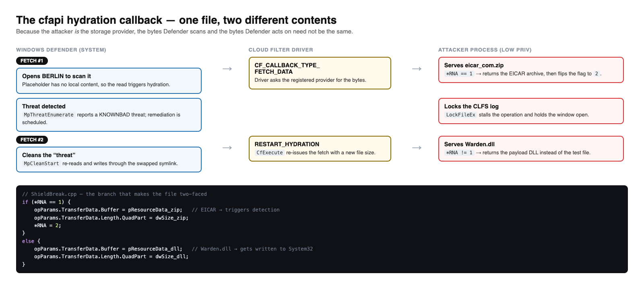Screen dimensions: 644x282
Task: Click "stalls the operation and holds the window open" text
Action: 534,115
